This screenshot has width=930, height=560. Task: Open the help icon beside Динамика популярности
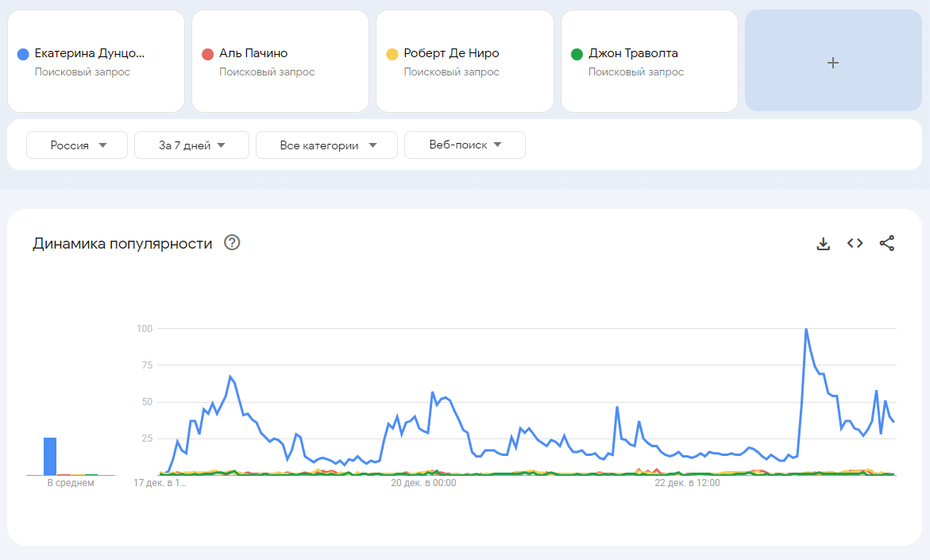point(232,242)
